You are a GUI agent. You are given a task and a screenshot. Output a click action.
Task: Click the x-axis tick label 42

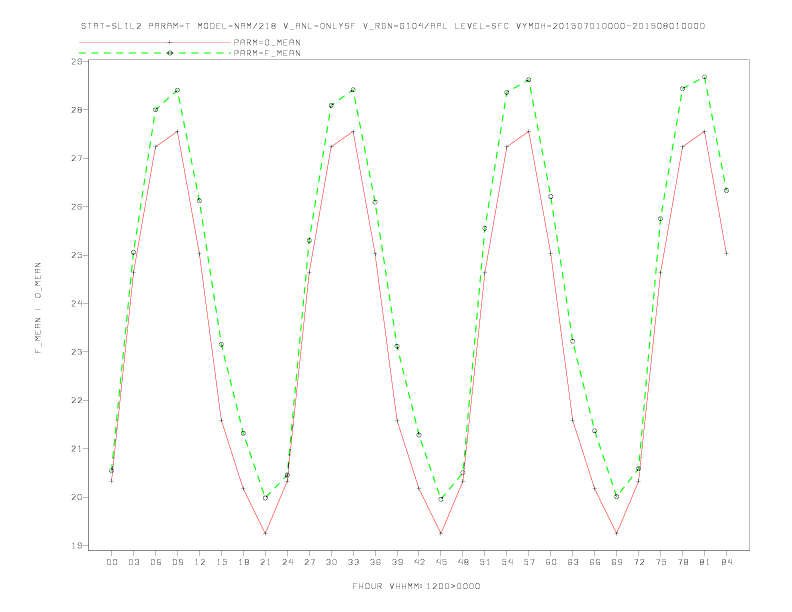[419, 562]
